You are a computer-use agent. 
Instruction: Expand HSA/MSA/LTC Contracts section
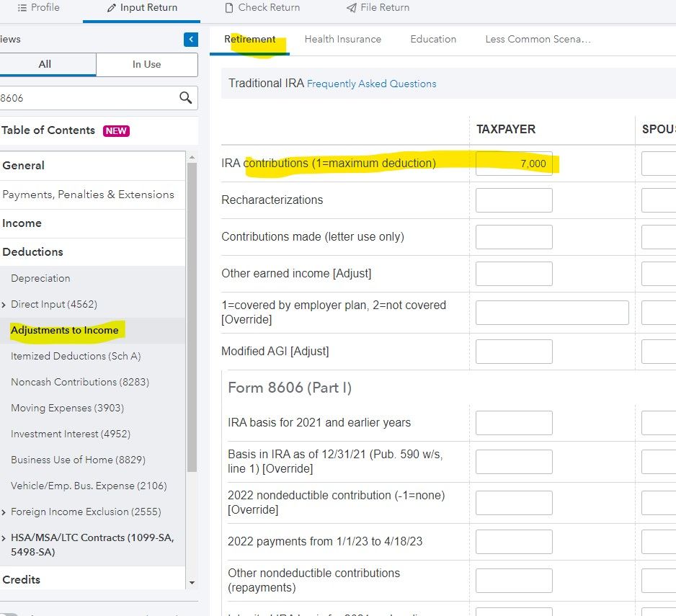pos(4,538)
